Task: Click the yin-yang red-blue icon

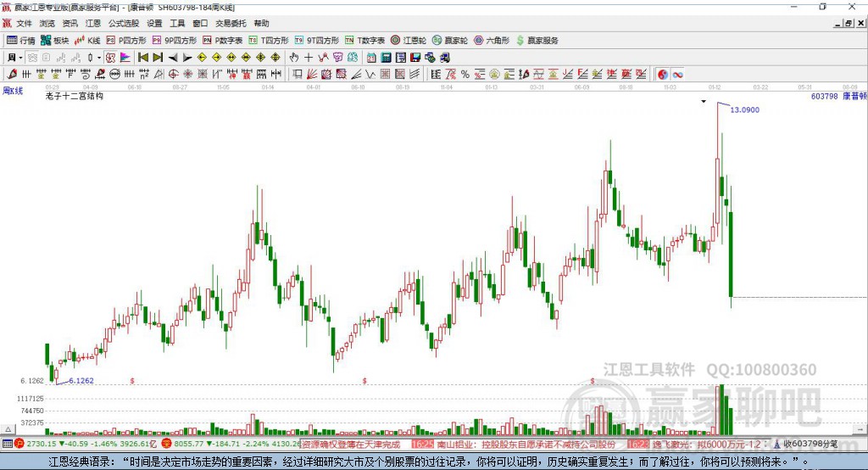Action: [x=663, y=75]
